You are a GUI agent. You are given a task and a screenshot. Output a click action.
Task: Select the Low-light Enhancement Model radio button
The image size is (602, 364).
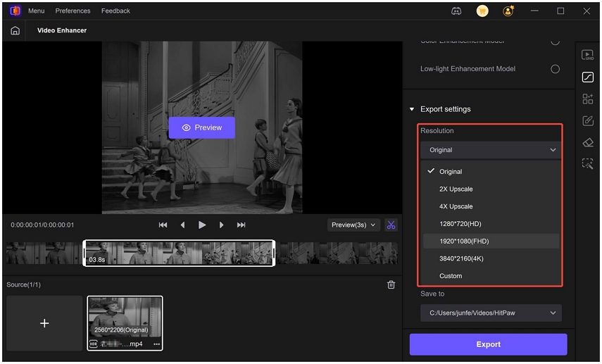tap(555, 69)
